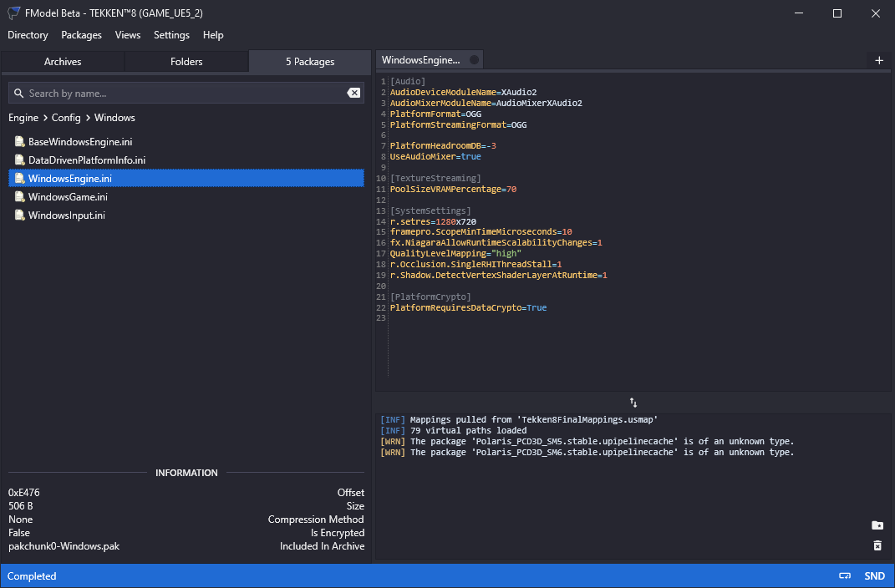Select WindowsInput.ini file

click(186, 215)
